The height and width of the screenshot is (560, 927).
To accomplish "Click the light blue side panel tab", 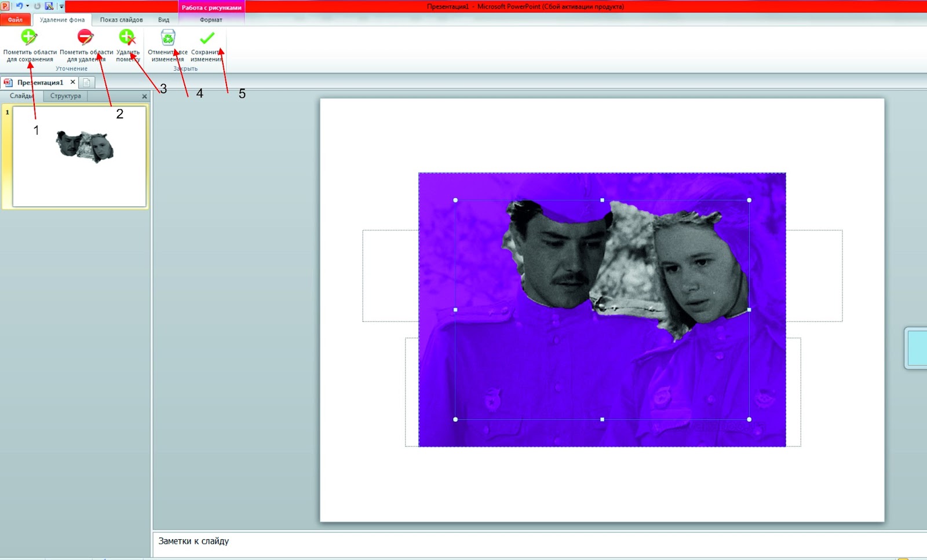I will pyautogui.click(x=917, y=348).
